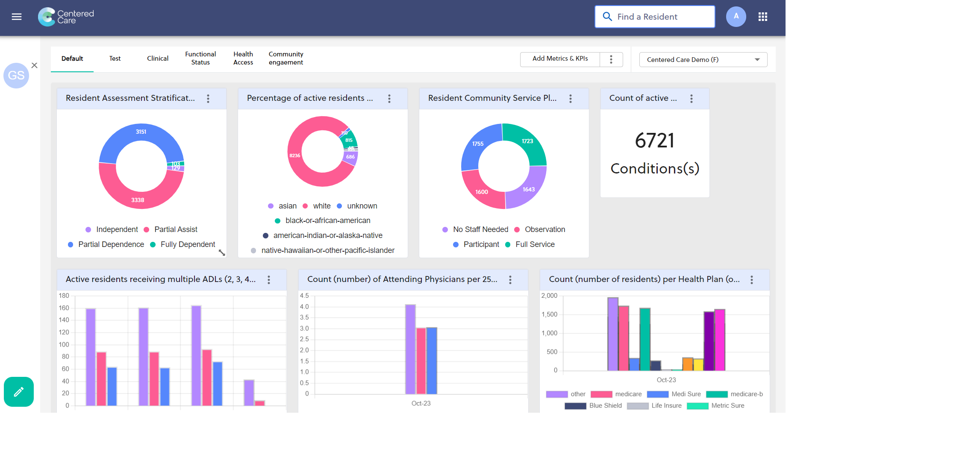
Task: Close the GS side panel
Action: pyautogui.click(x=34, y=65)
